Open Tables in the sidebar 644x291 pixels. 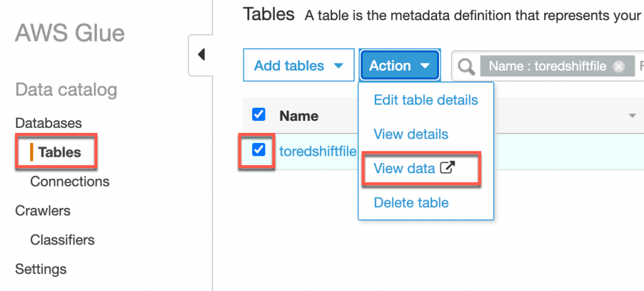(60, 152)
